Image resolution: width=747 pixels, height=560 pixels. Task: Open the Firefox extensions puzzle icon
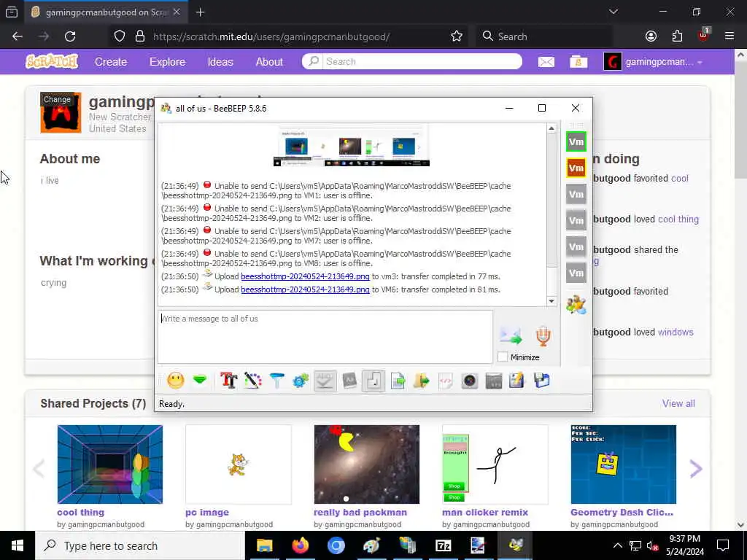(677, 36)
